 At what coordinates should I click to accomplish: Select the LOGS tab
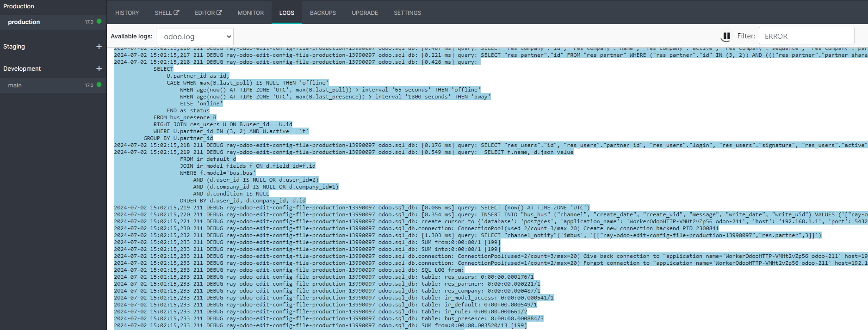tap(287, 12)
